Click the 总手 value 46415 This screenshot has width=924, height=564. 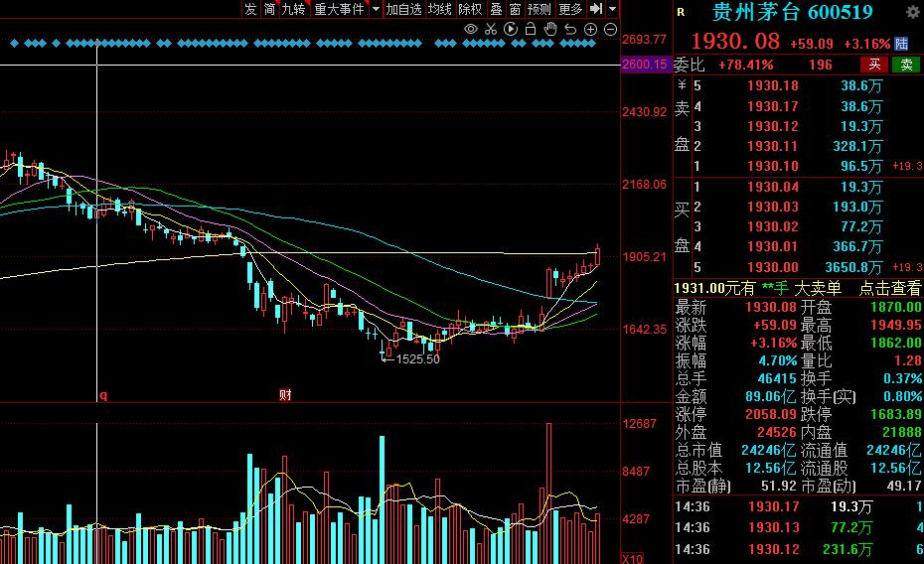pyautogui.click(x=777, y=378)
